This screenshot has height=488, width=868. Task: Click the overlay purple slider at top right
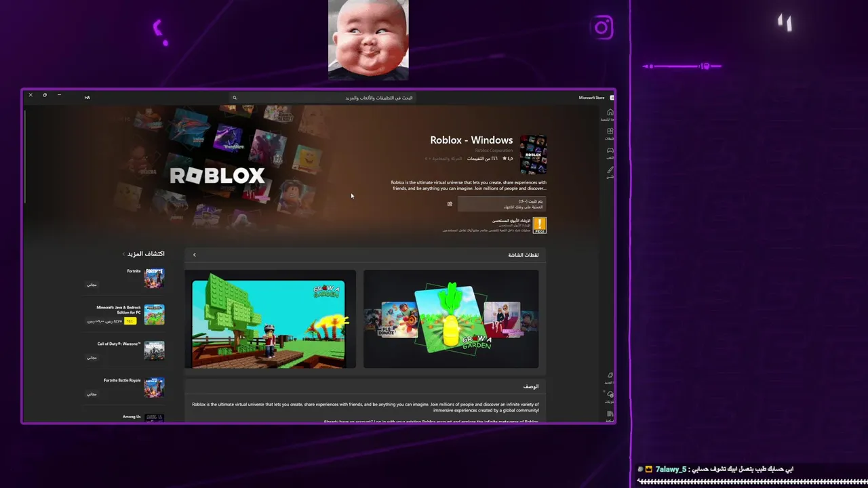click(682, 66)
